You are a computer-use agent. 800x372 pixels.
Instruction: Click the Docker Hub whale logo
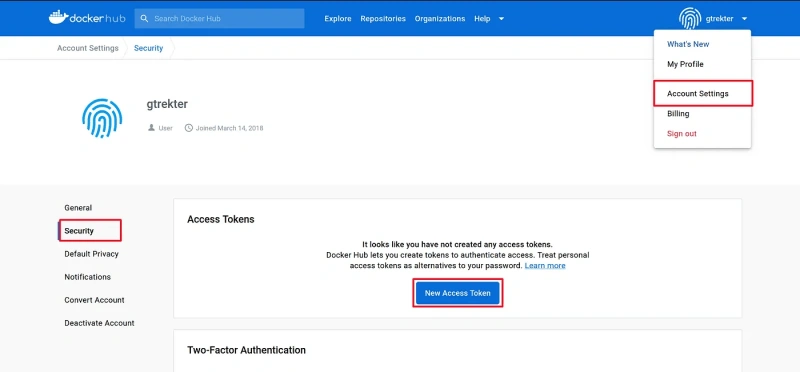pyautogui.click(x=87, y=18)
